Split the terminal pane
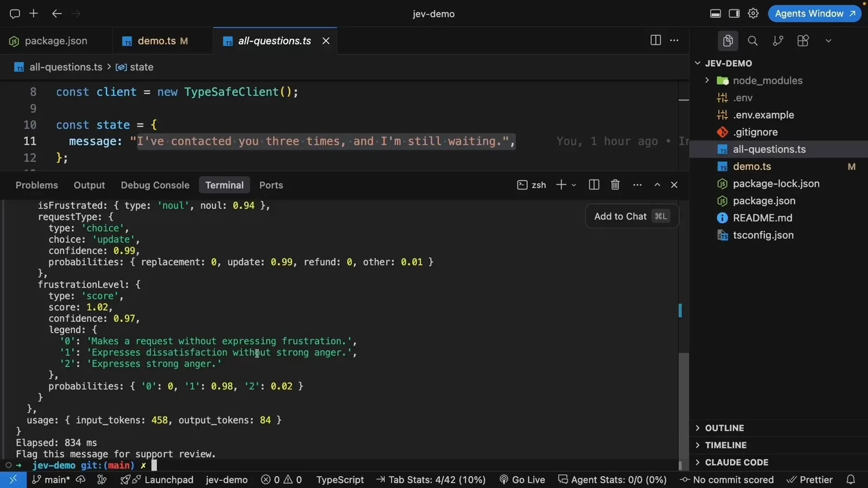The width and height of the screenshot is (868, 488). [594, 185]
